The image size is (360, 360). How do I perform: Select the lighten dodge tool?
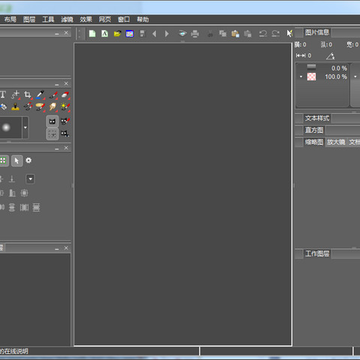(x=66, y=107)
